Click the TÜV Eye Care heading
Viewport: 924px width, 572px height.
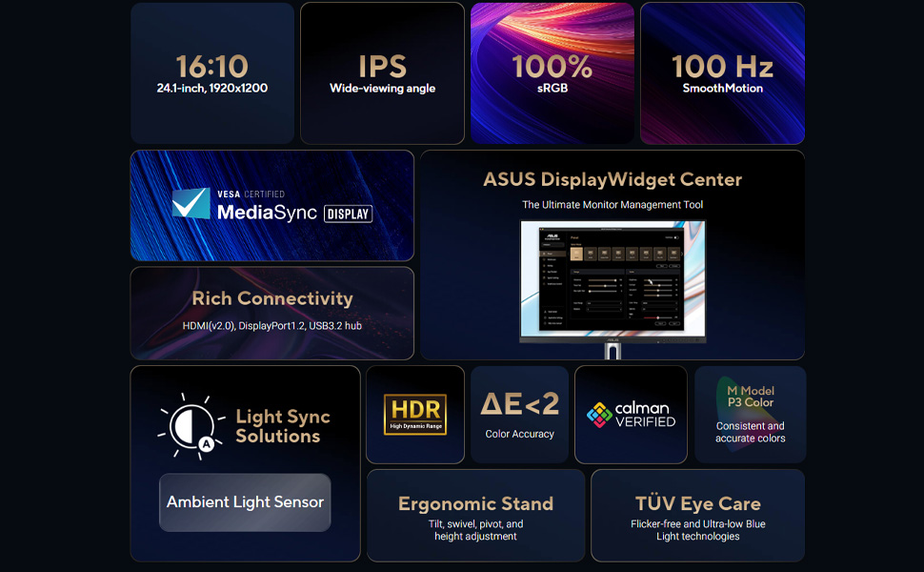click(697, 503)
